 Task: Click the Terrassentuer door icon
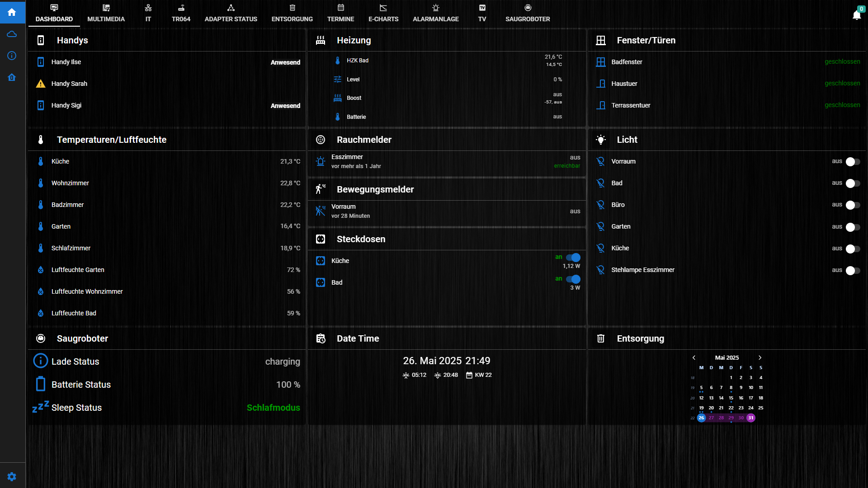(601, 105)
